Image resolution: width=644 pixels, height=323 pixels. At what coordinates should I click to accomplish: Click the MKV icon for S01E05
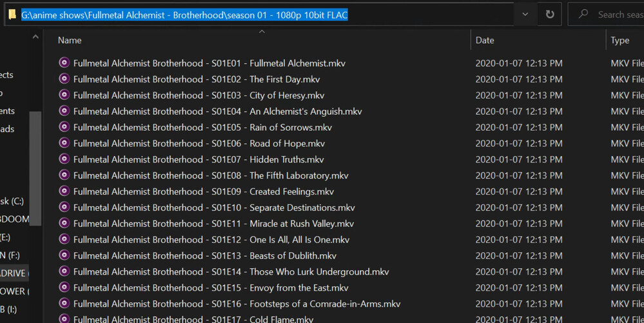pyautogui.click(x=64, y=126)
